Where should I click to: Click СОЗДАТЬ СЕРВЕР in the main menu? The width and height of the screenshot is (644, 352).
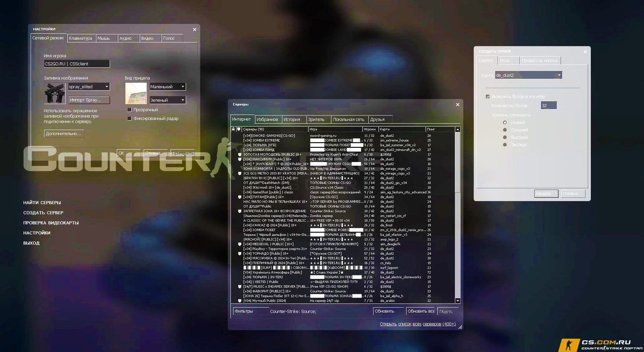[43, 213]
